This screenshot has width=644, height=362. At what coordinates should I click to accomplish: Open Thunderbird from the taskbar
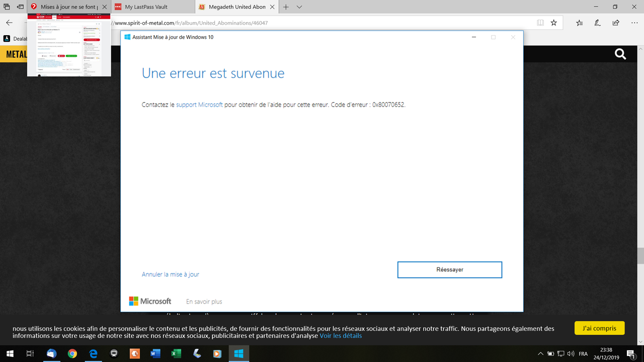point(50,353)
